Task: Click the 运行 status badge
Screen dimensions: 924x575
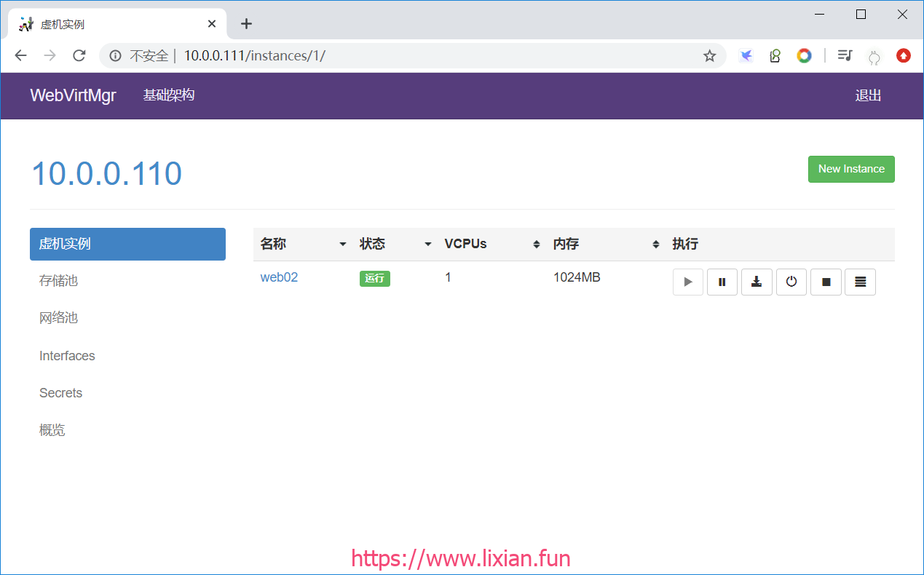Action: pyautogui.click(x=375, y=279)
